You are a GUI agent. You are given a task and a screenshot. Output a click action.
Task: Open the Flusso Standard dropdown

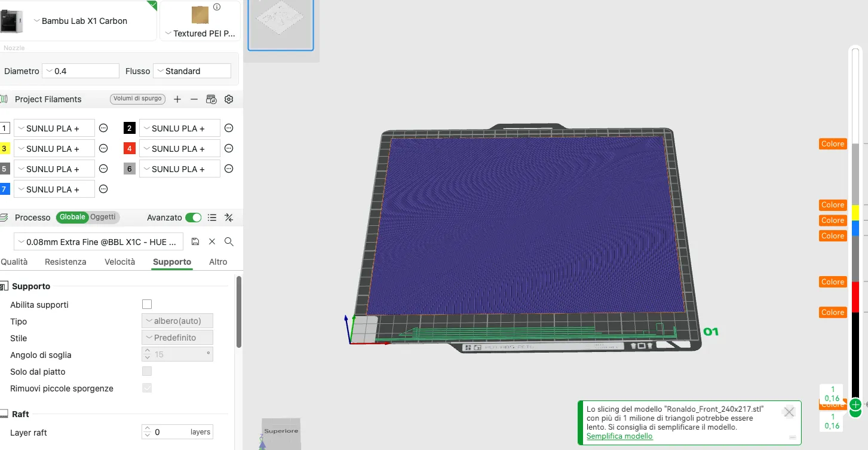point(192,71)
